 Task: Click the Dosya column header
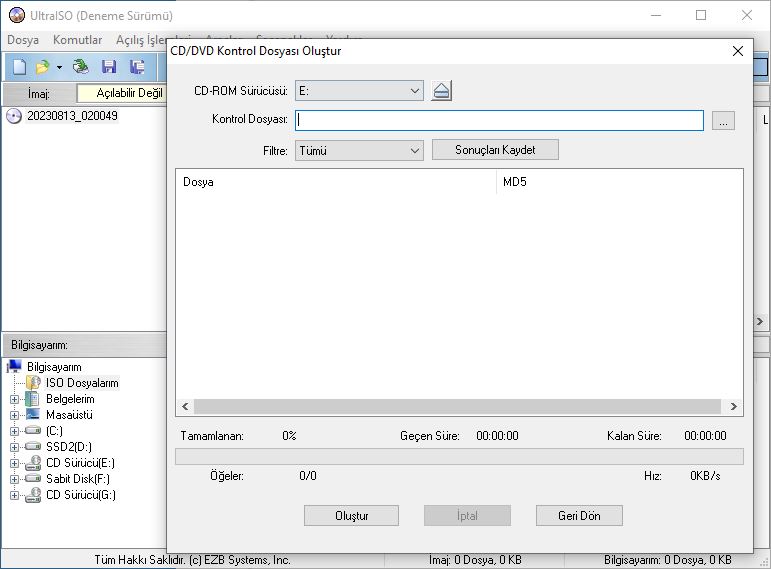pos(336,182)
